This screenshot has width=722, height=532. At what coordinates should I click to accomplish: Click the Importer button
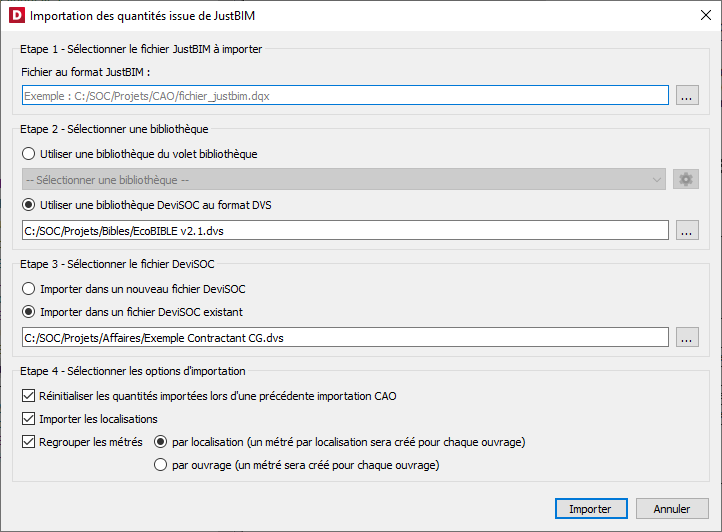click(x=591, y=509)
